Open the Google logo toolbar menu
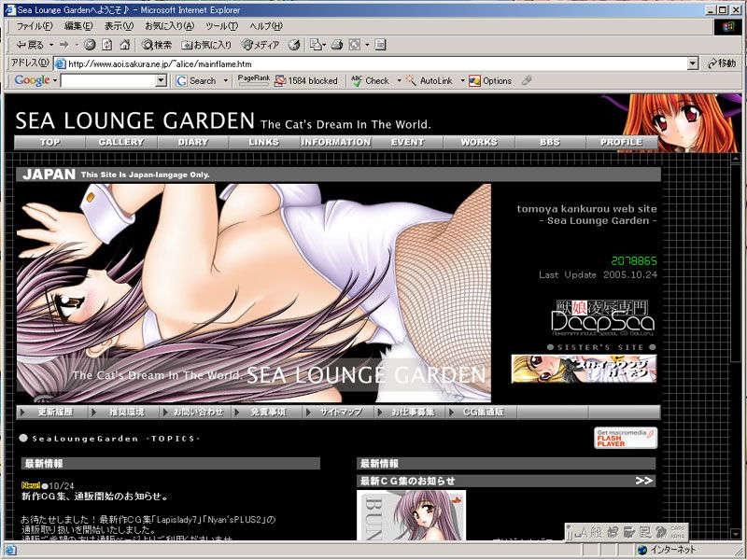747x560 pixels. 35,80
